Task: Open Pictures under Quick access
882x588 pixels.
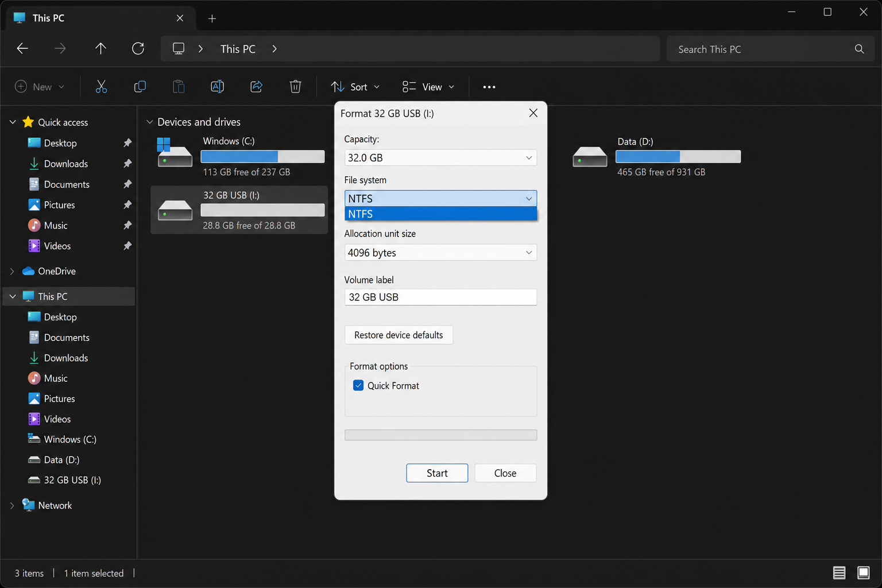Action: click(59, 205)
